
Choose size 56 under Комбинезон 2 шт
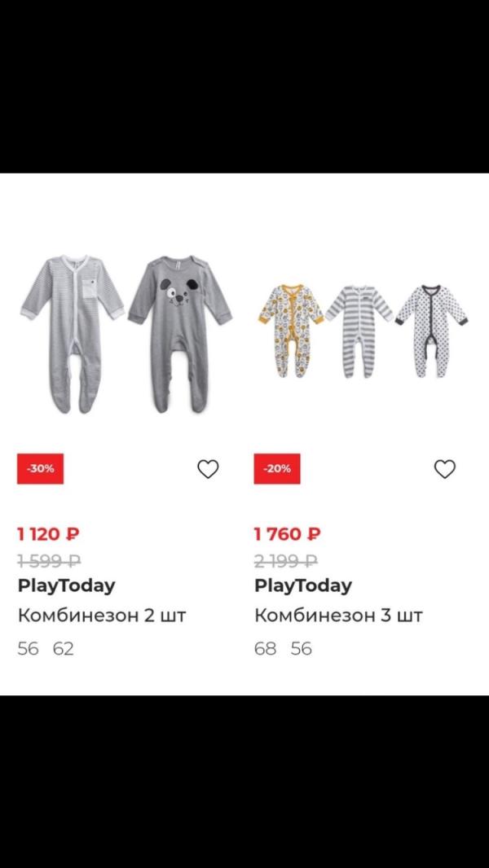click(x=28, y=650)
